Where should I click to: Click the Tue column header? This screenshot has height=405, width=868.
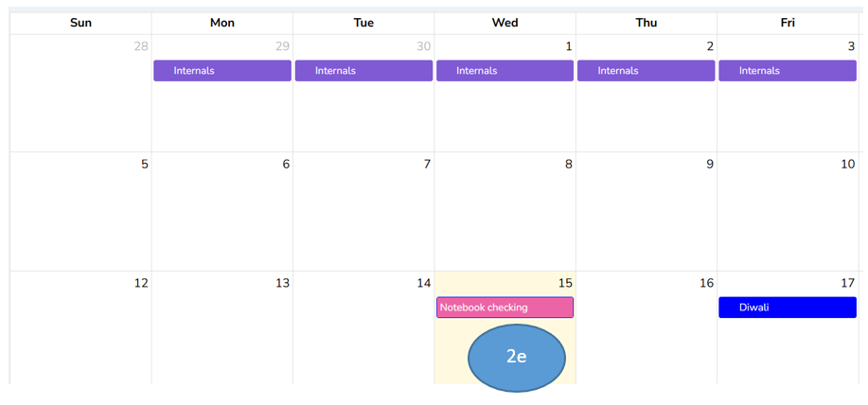coord(363,23)
